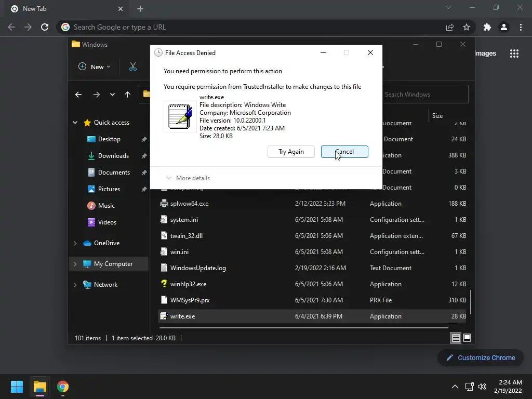
Task: Switch to large icons view in status bar
Action: pyautogui.click(x=467, y=338)
